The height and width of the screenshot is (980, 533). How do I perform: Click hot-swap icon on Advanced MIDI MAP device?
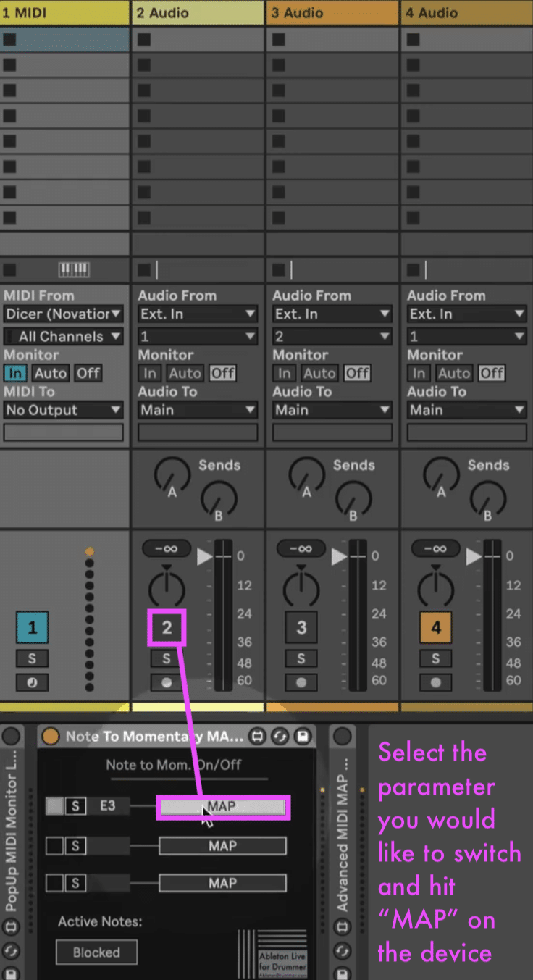tap(342, 927)
